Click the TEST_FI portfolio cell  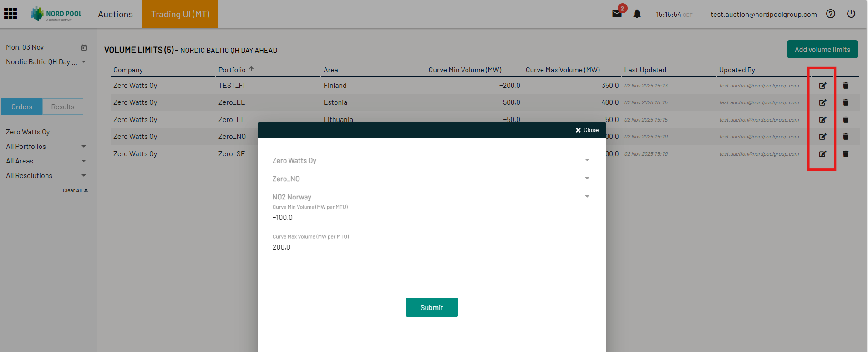[231, 86]
